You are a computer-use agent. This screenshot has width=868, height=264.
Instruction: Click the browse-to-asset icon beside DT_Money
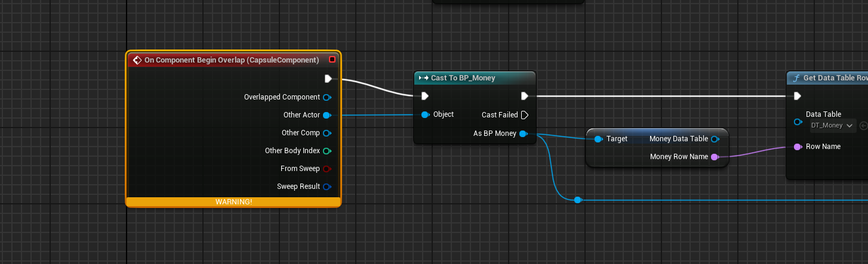[863, 125]
